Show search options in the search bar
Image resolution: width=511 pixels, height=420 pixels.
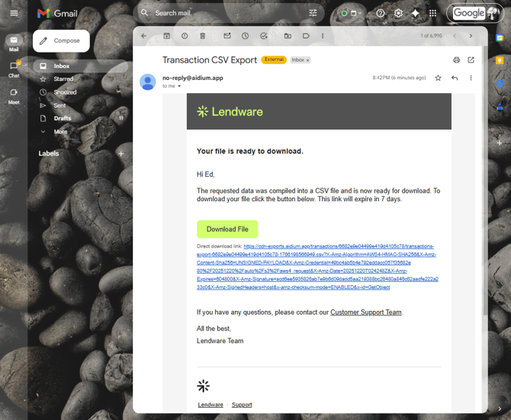pos(313,13)
